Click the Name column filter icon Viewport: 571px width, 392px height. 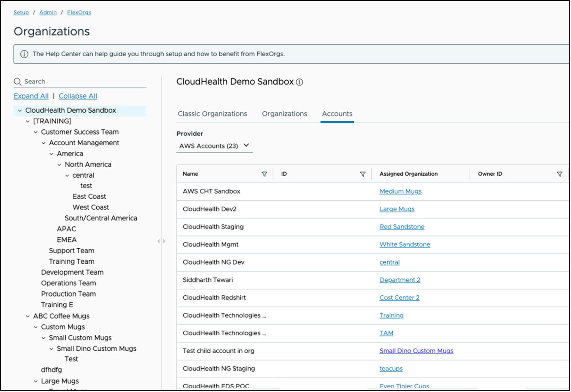point(264,174)
